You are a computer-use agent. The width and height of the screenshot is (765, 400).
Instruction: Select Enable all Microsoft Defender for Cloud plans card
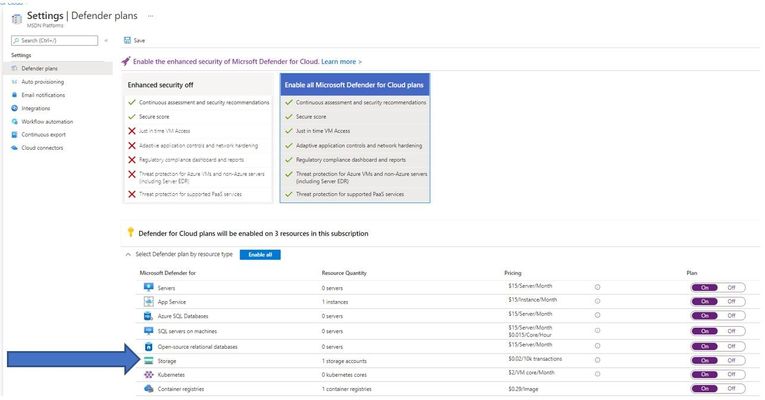coord(355,138)
